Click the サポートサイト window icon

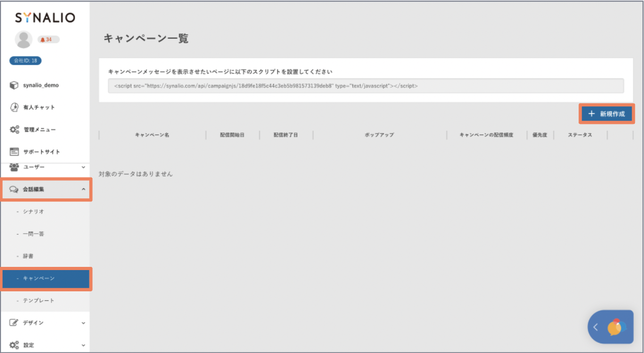[x=14, y=152]
